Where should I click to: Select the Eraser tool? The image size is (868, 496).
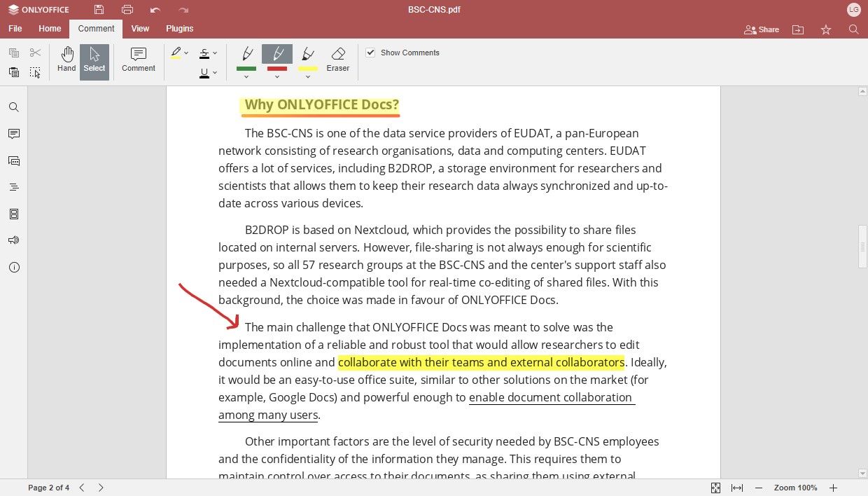coord(338,59)
